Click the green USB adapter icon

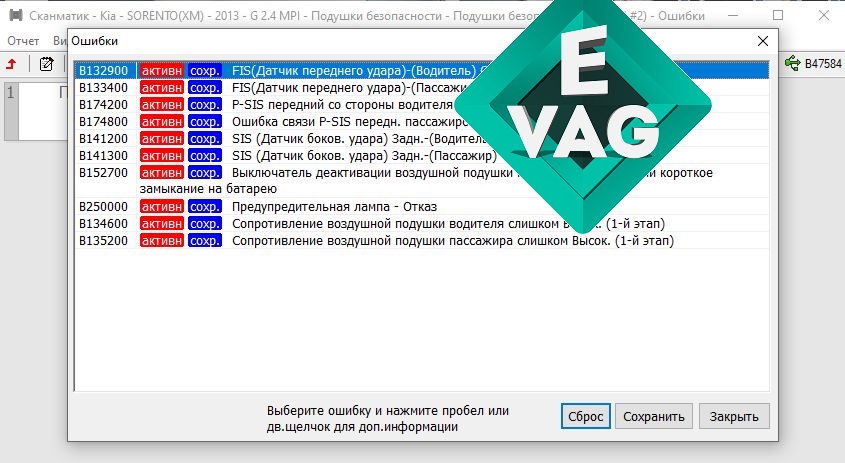click(792, 64)
